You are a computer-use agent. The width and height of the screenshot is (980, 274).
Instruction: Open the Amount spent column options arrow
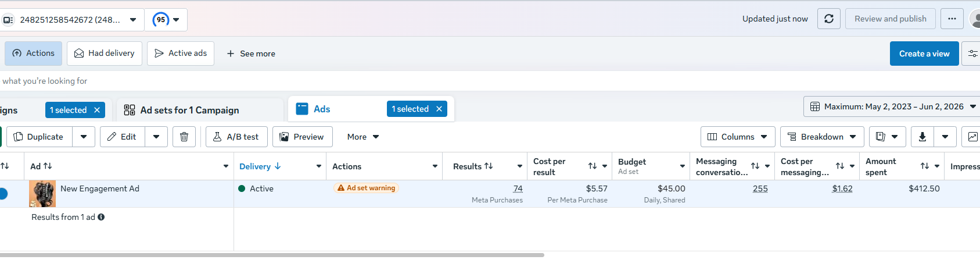(x=937, y=166)
